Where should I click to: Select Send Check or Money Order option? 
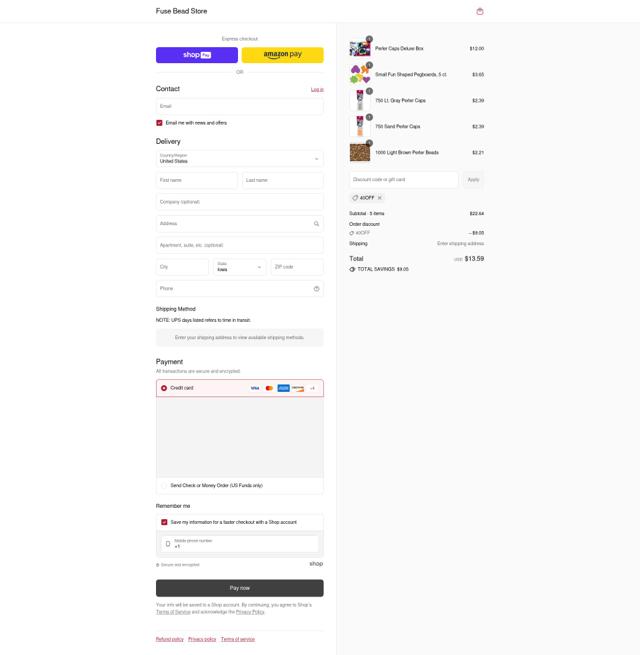click(x=164, y=485)
